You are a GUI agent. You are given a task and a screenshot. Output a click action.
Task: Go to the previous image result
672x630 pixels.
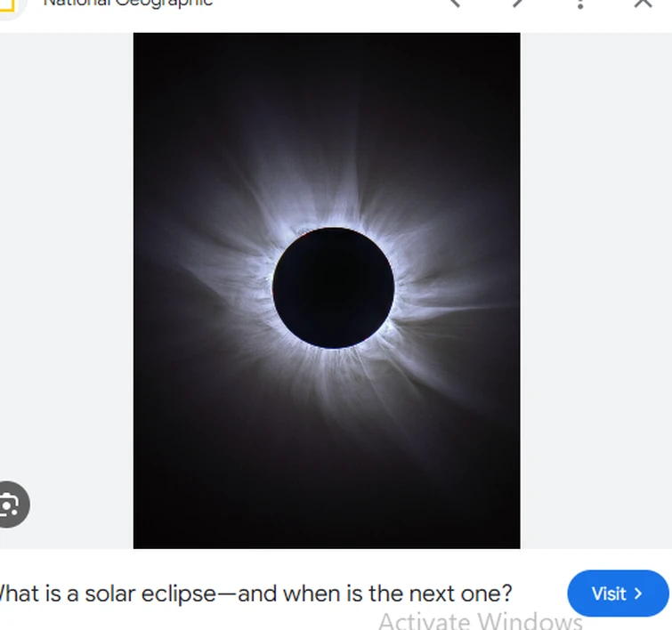[x=455, y=3]
